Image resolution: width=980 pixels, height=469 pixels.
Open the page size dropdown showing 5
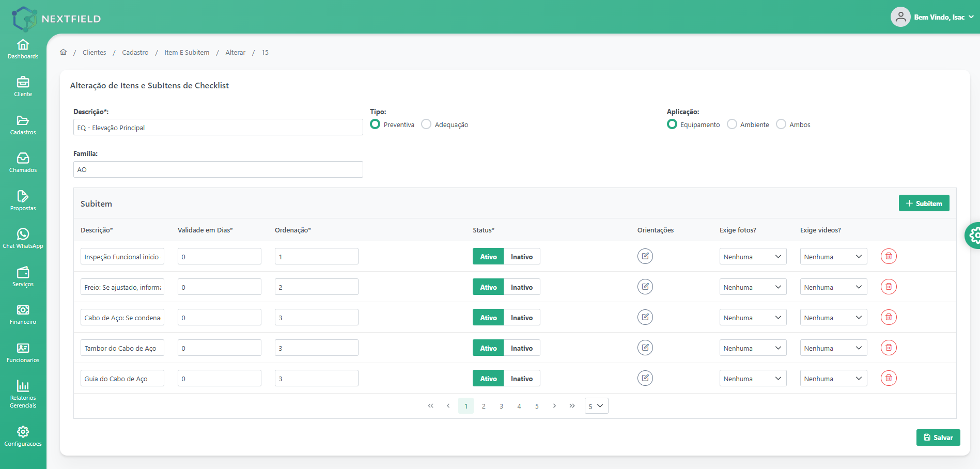tap(596, 406)
